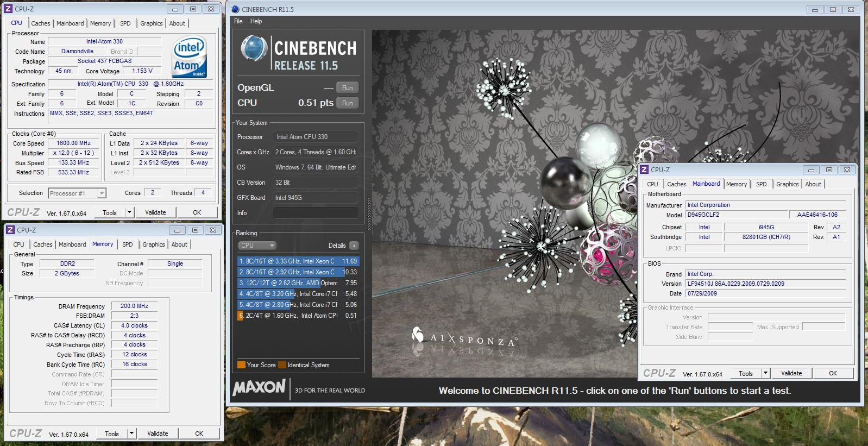The image size is (868, 446).
Task: Select ranking row 8C/16T @ 3.33 GHz Xeon
Action: (298, 261)
